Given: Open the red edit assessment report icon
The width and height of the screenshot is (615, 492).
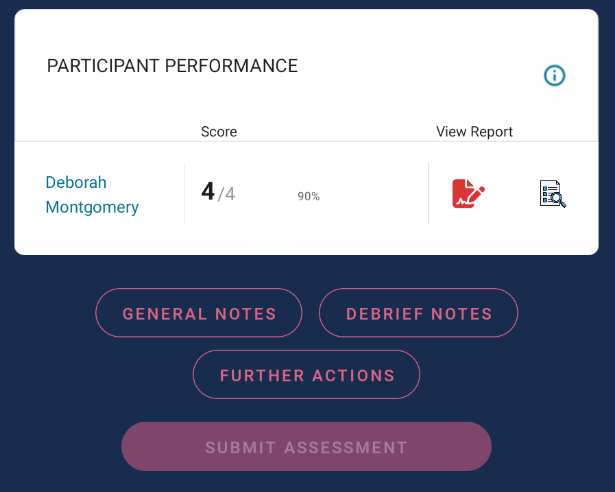Looking at the screenshot, I should click(468, 193).
